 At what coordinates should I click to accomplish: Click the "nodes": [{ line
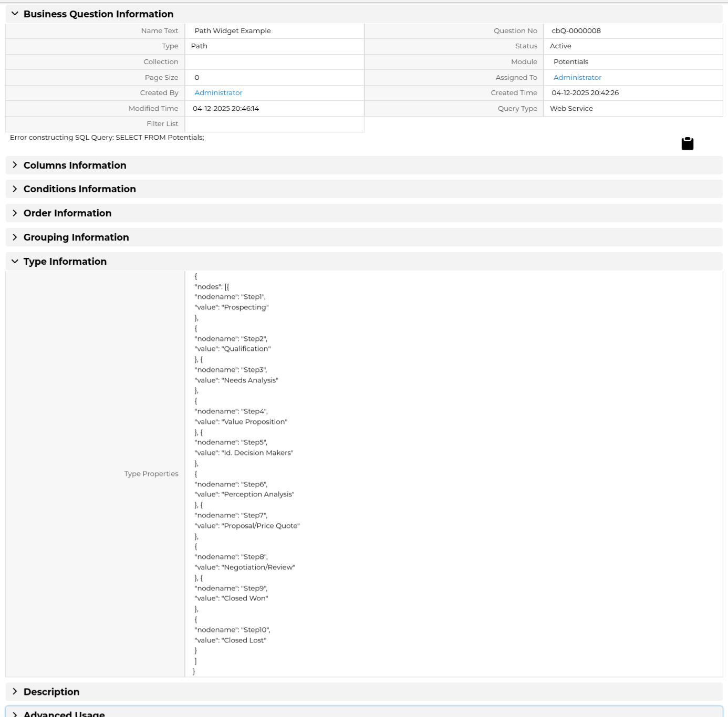[212, 287]
